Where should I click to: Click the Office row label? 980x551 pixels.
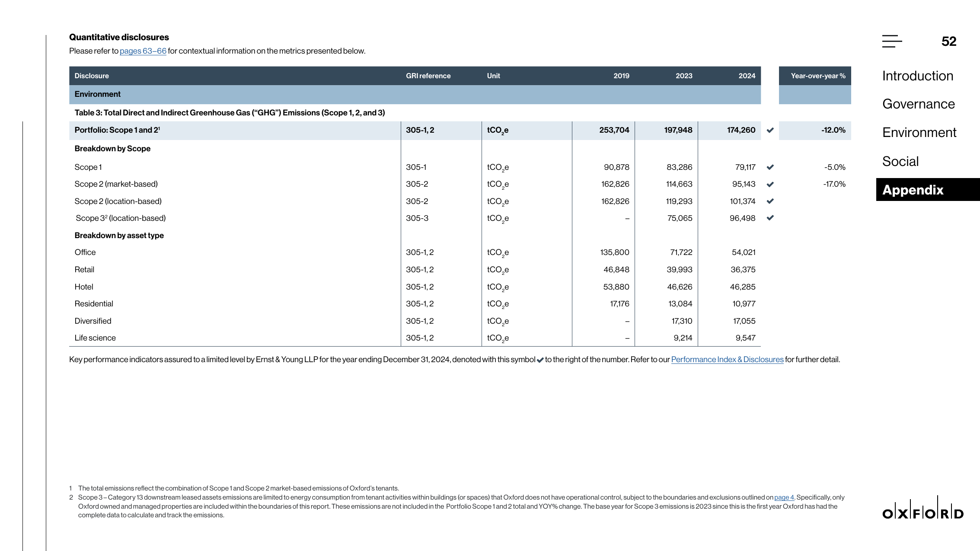pos(85,252)
